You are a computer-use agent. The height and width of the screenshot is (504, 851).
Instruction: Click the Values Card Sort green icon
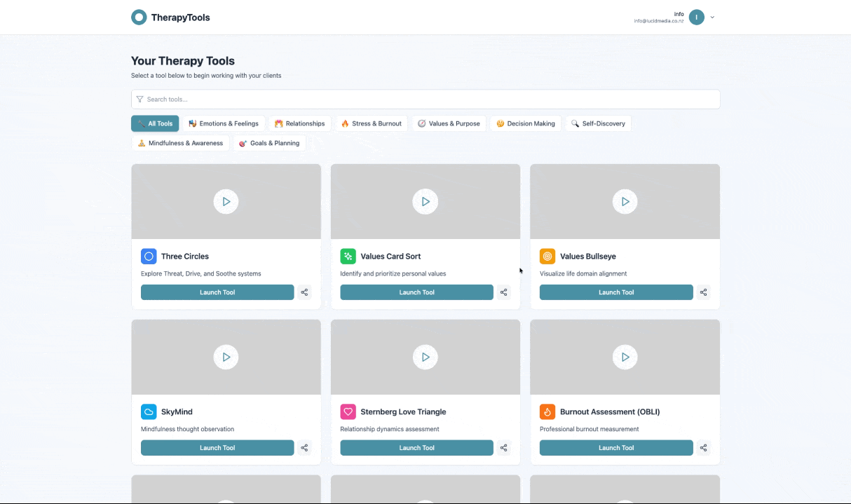[348, 257]
